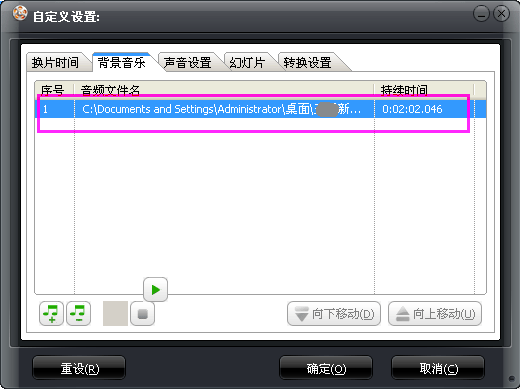Click the gray square button beside stop

[x=115, y=313]
